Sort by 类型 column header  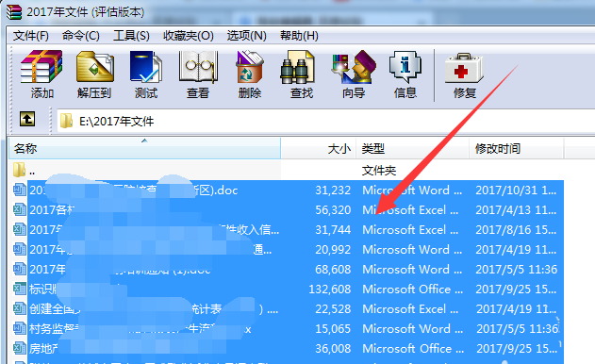tap(412, 148)
